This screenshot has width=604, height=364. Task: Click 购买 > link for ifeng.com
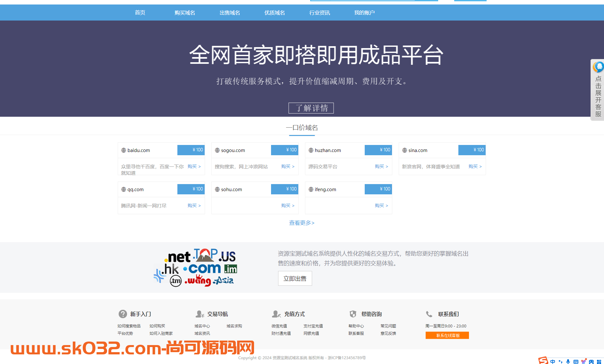click(381, 206)
